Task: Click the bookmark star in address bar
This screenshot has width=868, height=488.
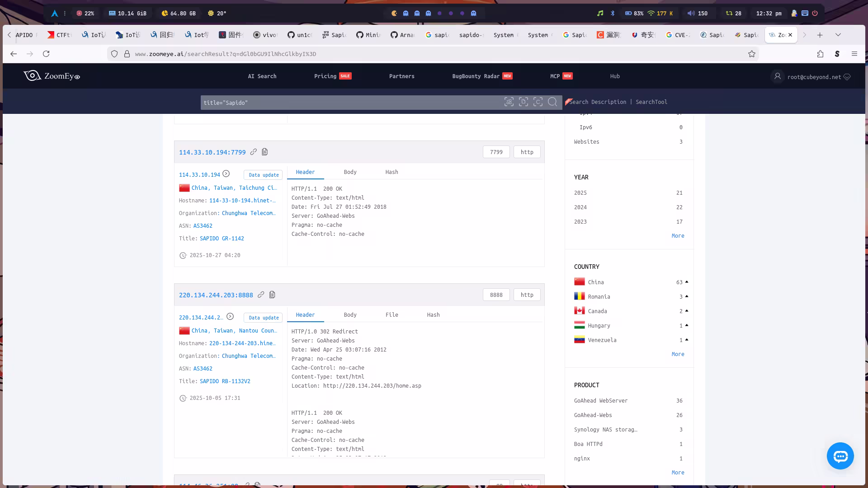Action: pyautogui.click(x=751, y=54)
